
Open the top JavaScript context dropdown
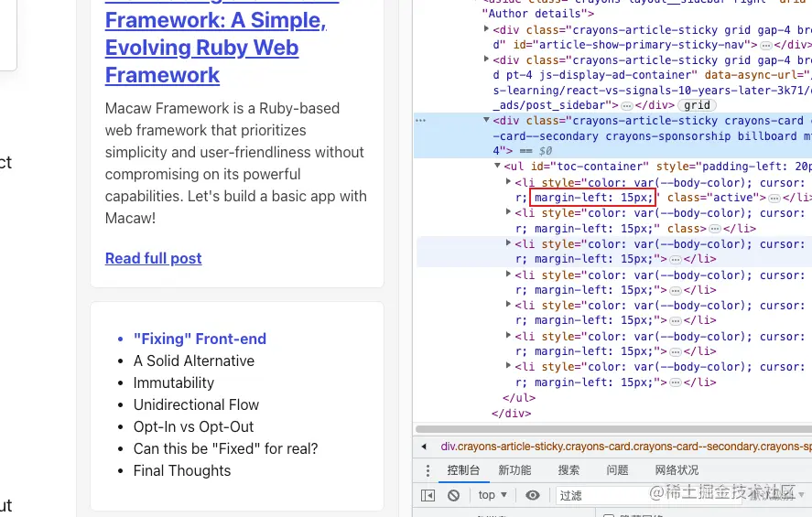coord(492,495)
